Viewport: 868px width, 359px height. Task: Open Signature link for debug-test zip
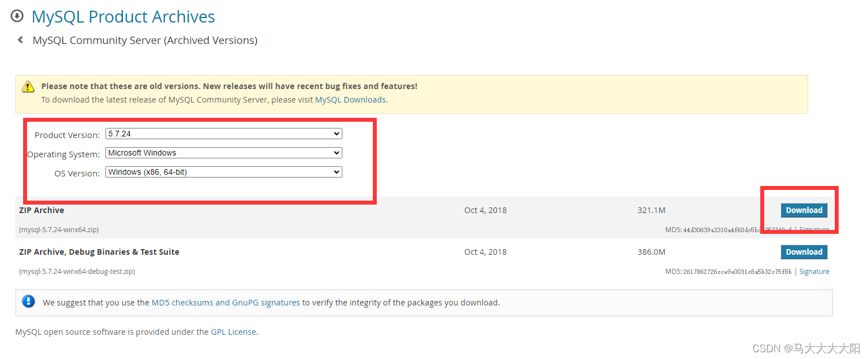point(814,272)
